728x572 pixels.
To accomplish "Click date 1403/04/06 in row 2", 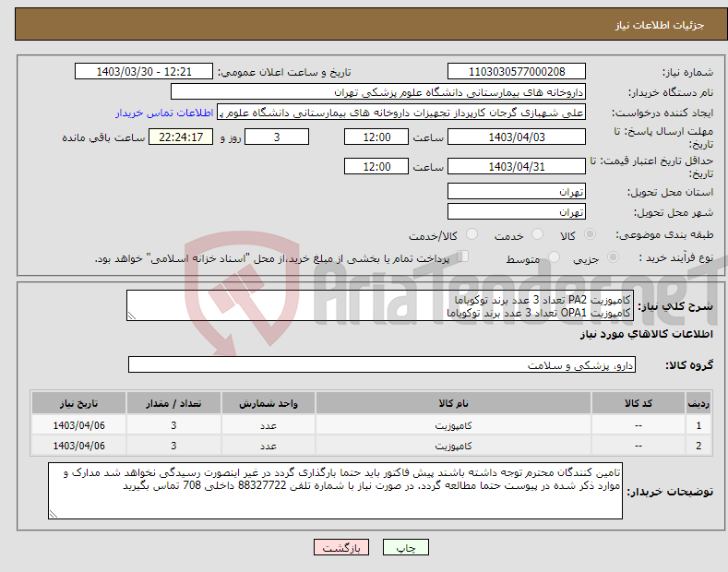I will 79,446.
